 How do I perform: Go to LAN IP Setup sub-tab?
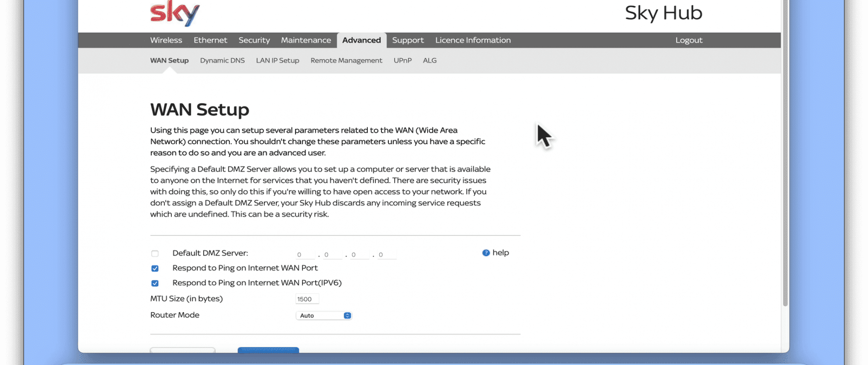(x=277, y=60)
